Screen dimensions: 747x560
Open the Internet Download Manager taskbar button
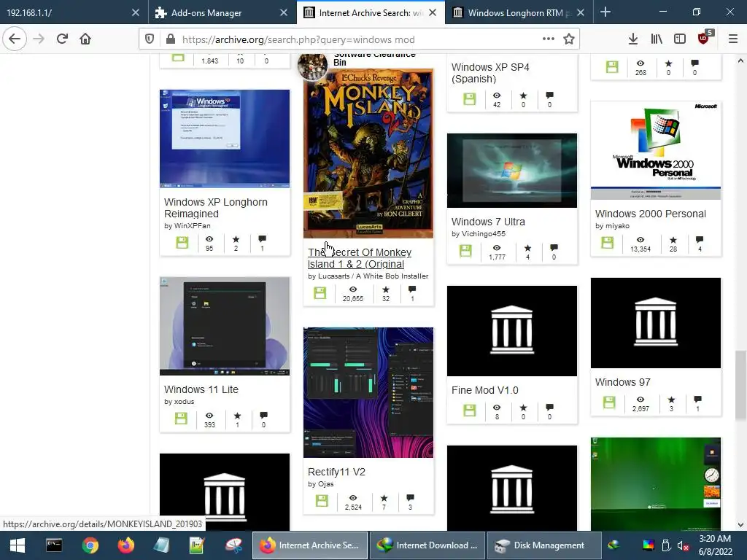click(427, 545)
